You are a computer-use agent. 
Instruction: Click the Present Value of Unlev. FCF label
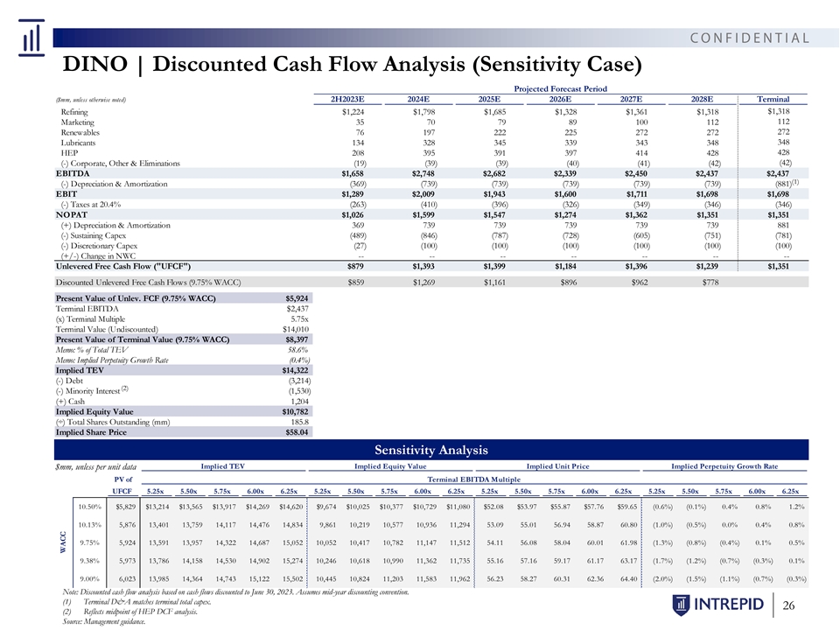coord(136,298)
